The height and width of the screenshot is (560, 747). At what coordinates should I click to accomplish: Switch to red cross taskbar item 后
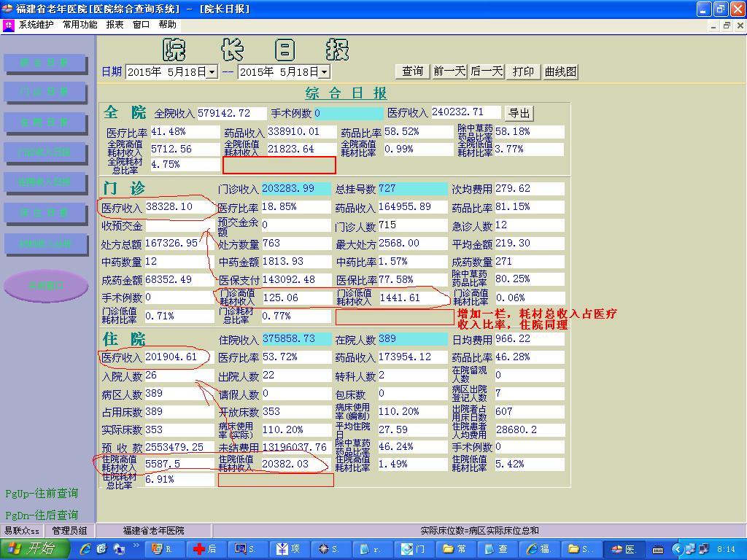click(x=206, y=549)
